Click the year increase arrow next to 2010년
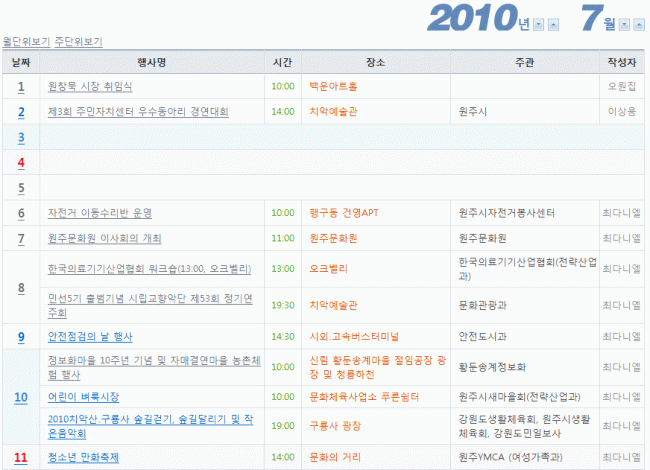650x470 pixels. 553,24
